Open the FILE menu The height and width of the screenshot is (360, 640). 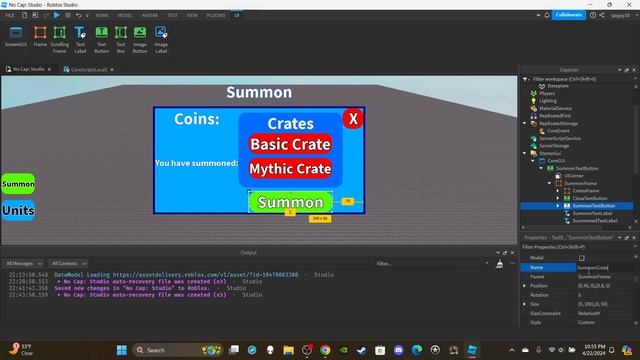pos(10,15)
